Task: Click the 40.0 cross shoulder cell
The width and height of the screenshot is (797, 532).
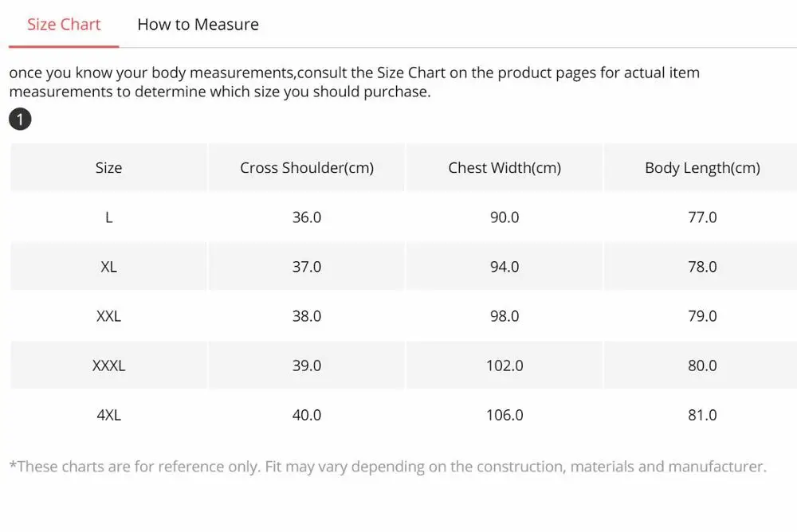Action: [x=307, y=415]
